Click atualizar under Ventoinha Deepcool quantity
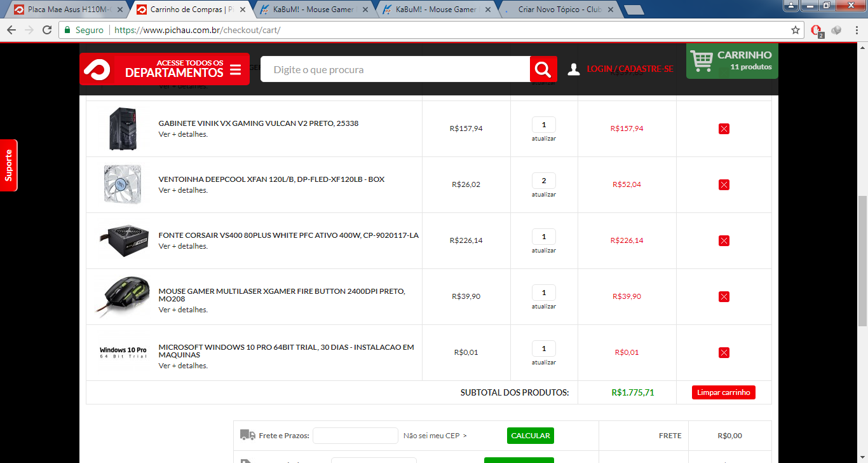Viewport: 868px width, 463px height. pyautogui.click(x=544, y=194)
